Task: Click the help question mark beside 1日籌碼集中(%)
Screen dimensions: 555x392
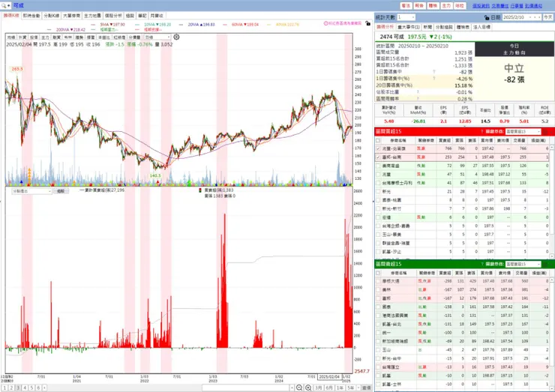Action: point(434,79)
